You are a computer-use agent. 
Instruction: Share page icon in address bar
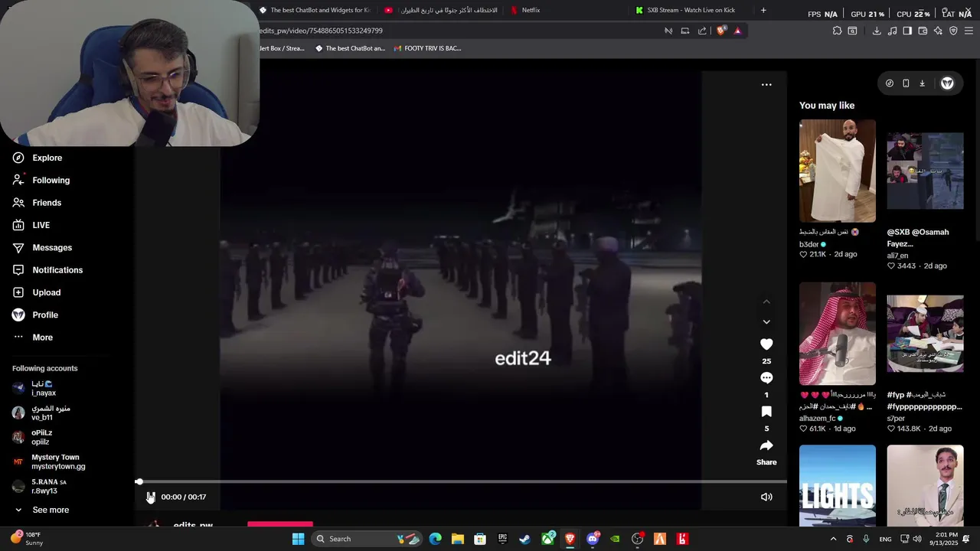pos(702,31)
